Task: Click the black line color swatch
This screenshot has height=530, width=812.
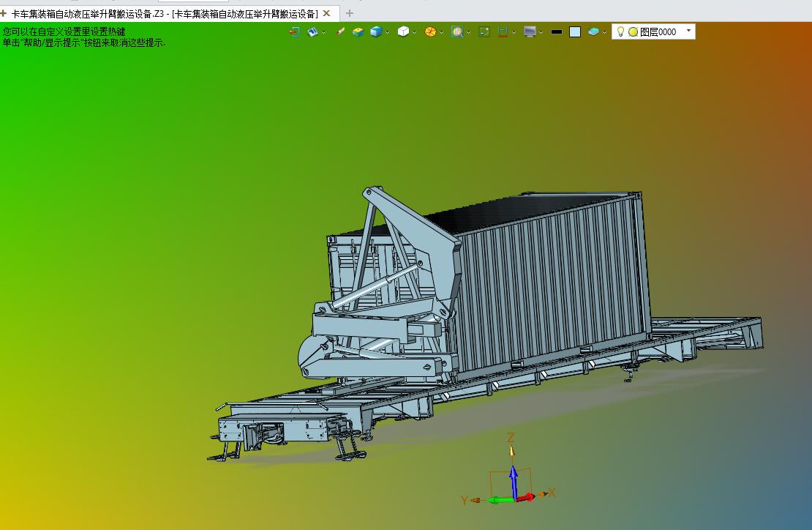Action: click(557, 32)
